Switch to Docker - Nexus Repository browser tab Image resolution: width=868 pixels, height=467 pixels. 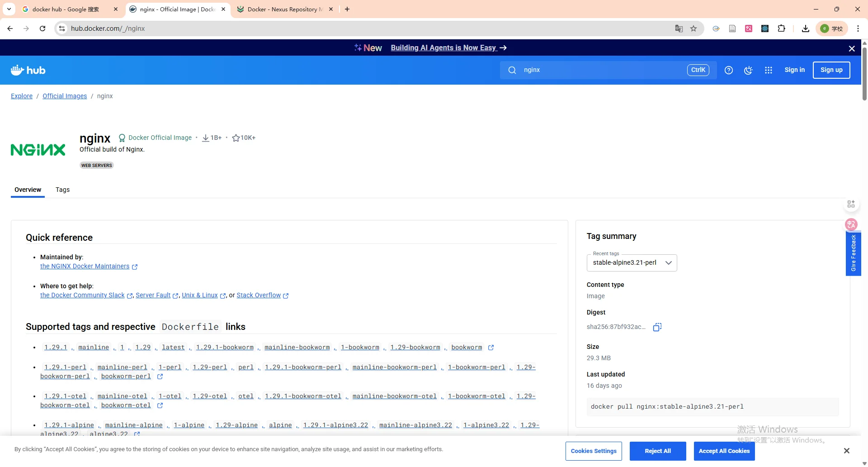coord(285,9)
